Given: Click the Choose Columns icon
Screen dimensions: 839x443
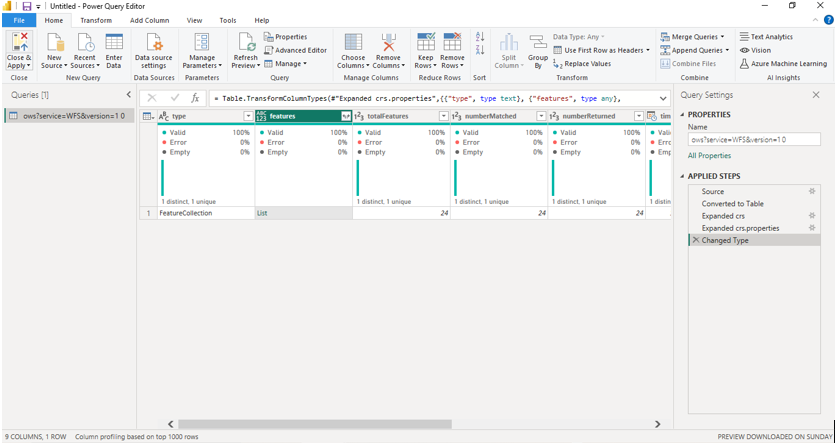Looking at the screenshot, I should pos(353,42).
